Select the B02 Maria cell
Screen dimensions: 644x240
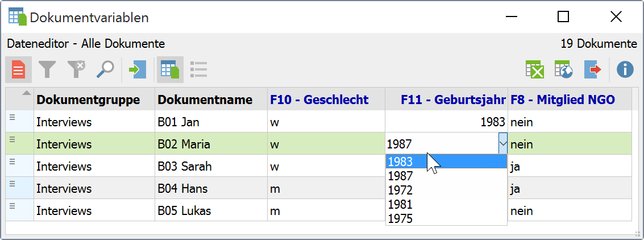(x=211, y=144)
